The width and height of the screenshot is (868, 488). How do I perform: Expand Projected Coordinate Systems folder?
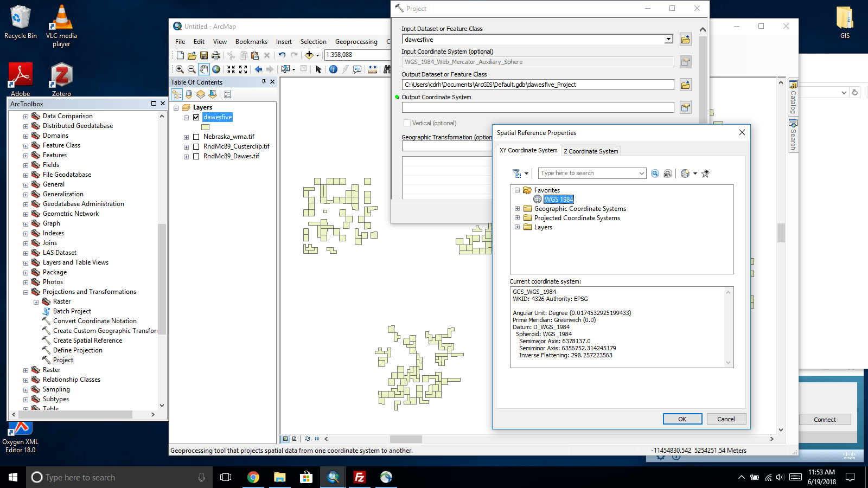pyautogui.click(x=516, y=217)
